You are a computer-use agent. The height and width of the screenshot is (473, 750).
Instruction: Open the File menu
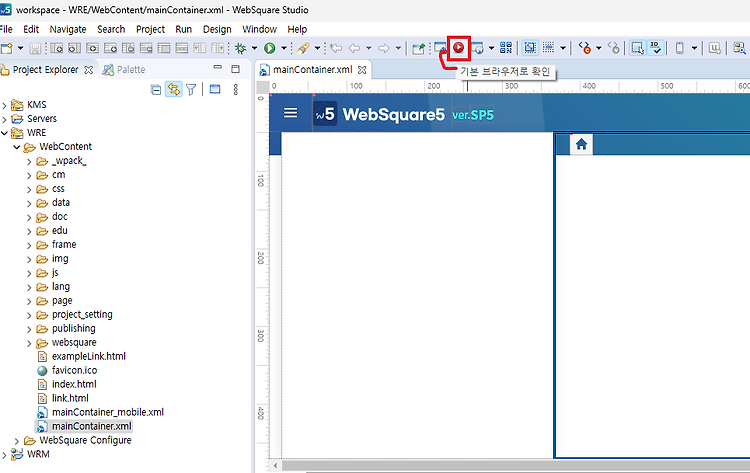click(6, 29)
